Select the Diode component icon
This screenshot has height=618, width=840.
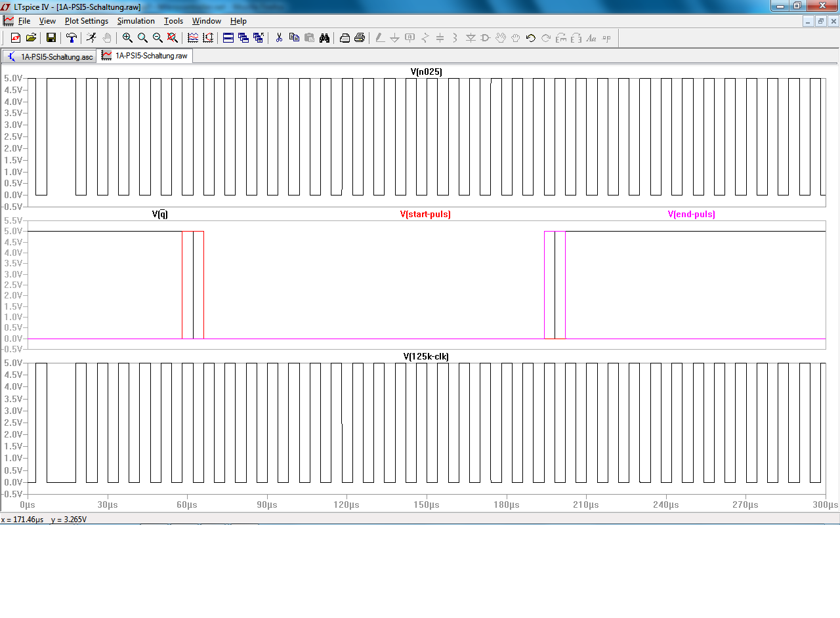click(471, 38)
